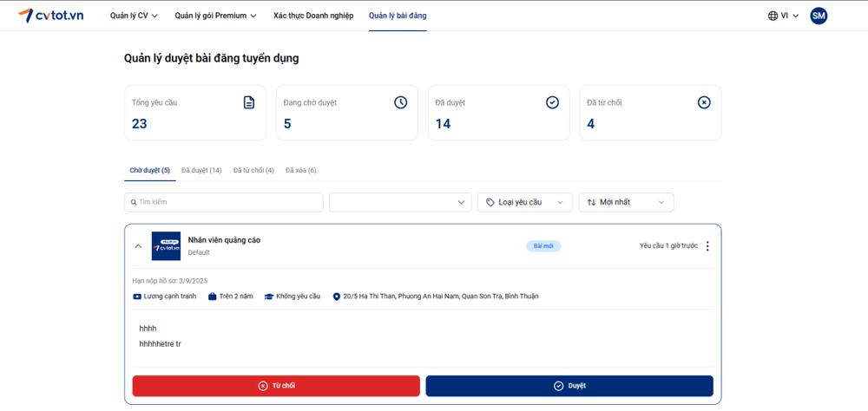Open the Mới nhất sort dropdown
Screen dimensions: 868x411
point(626,202)
